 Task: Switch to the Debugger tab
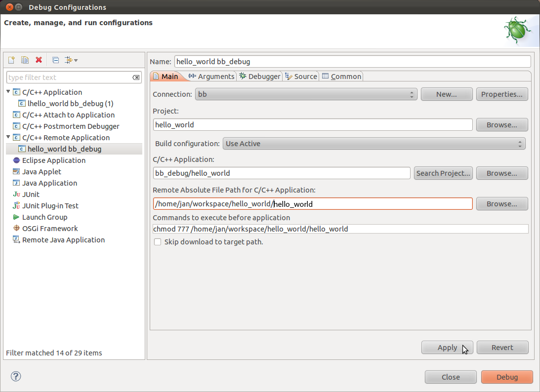click(x=260, y=76)
